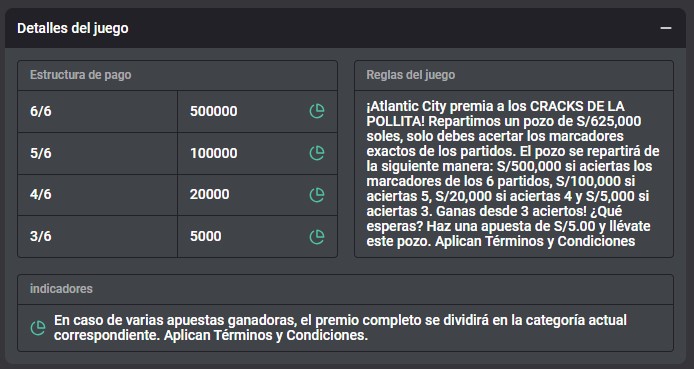Select the 3/6 payout row
This screenshot has width=694, height=369.
click(177, 236)
